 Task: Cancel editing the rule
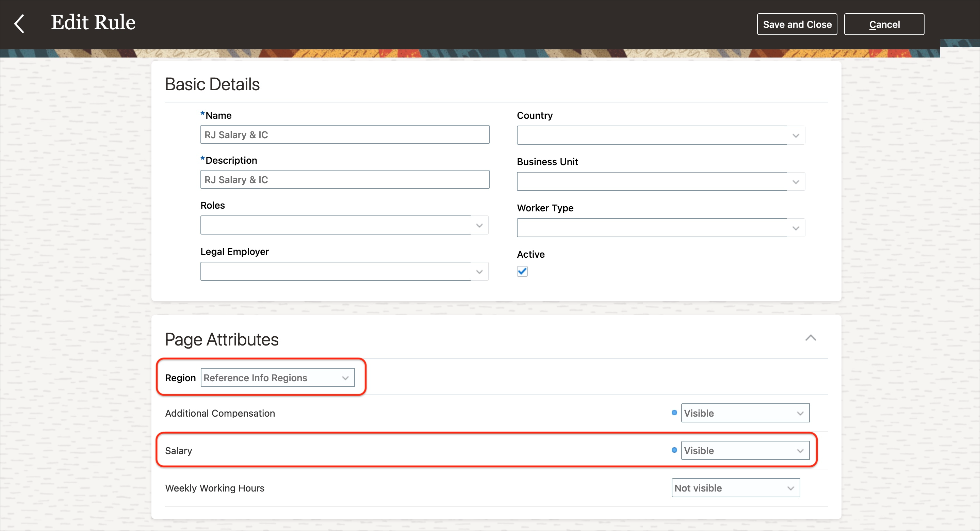(x=884, y=25)
